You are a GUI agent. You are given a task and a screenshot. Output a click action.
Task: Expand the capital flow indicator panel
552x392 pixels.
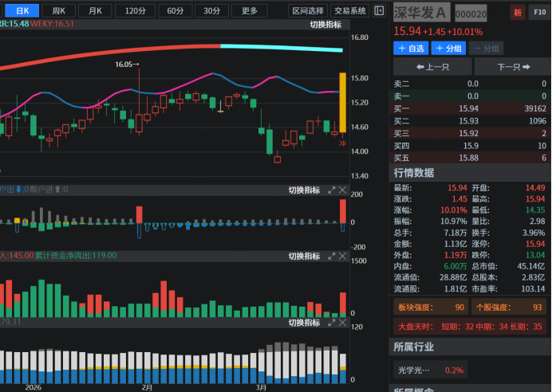(332, 256)
